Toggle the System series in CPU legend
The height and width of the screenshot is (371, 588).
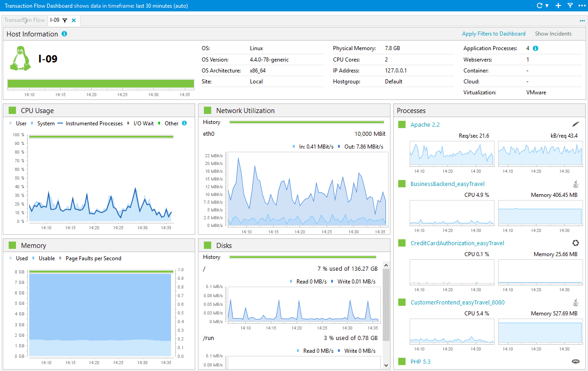[x=42, y=124]
